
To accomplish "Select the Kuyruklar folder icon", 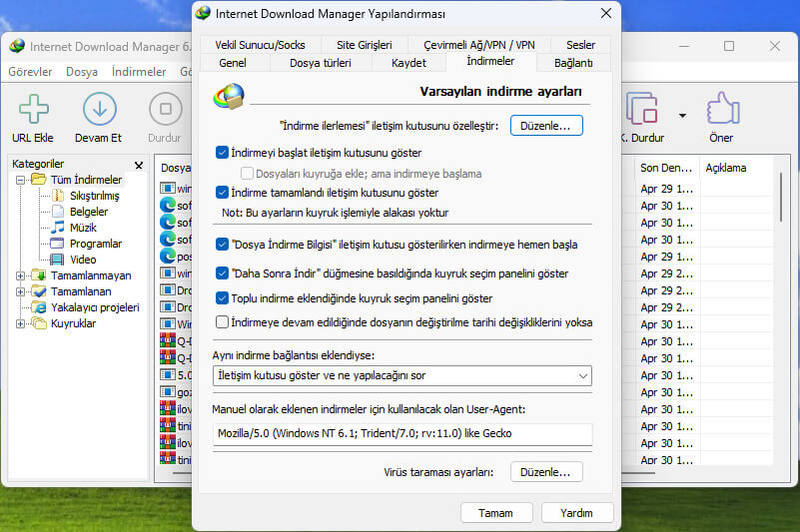I will [38, 323].
